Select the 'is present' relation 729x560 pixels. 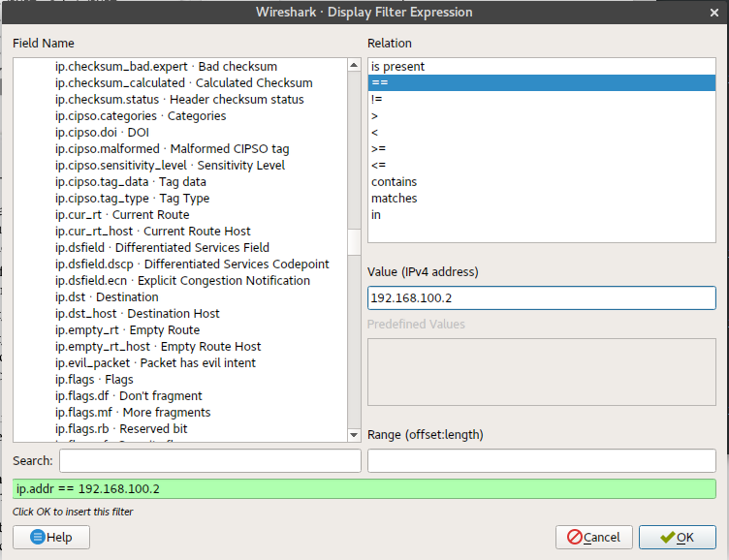click(397, 67)
